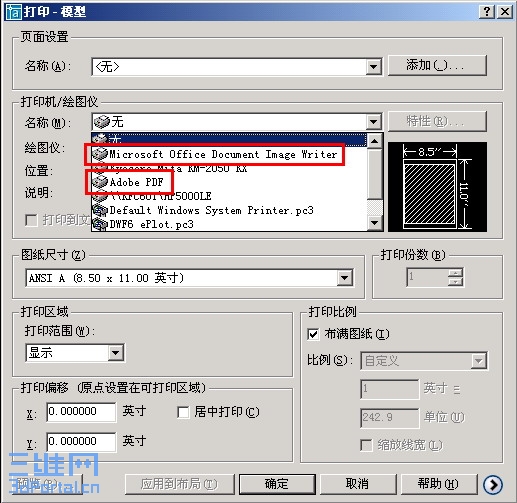This screenshot has width=517, height=503.
Task: Click the help question mark icon
Action: pos(487,12)
